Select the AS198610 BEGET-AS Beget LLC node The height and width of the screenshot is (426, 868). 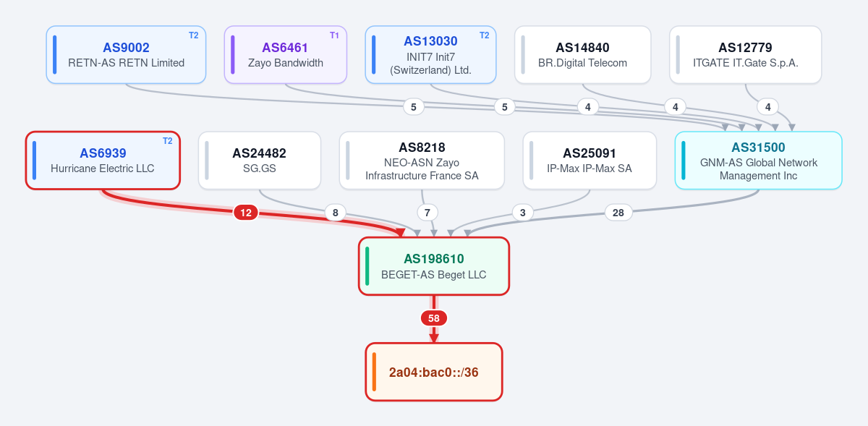pos(434,266)
